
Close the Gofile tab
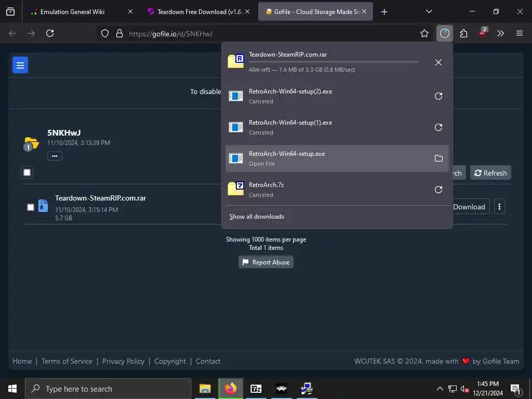364,11
